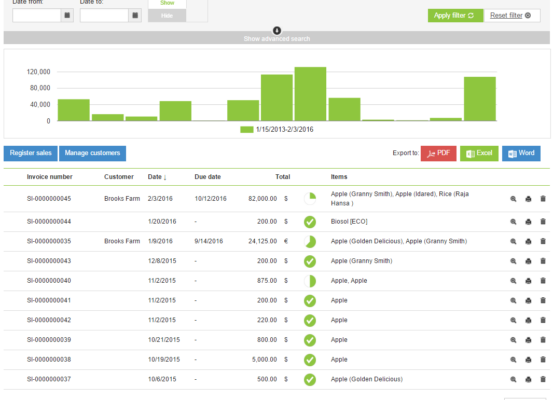Delete invoice SI-0000000043

coord(543,261)
